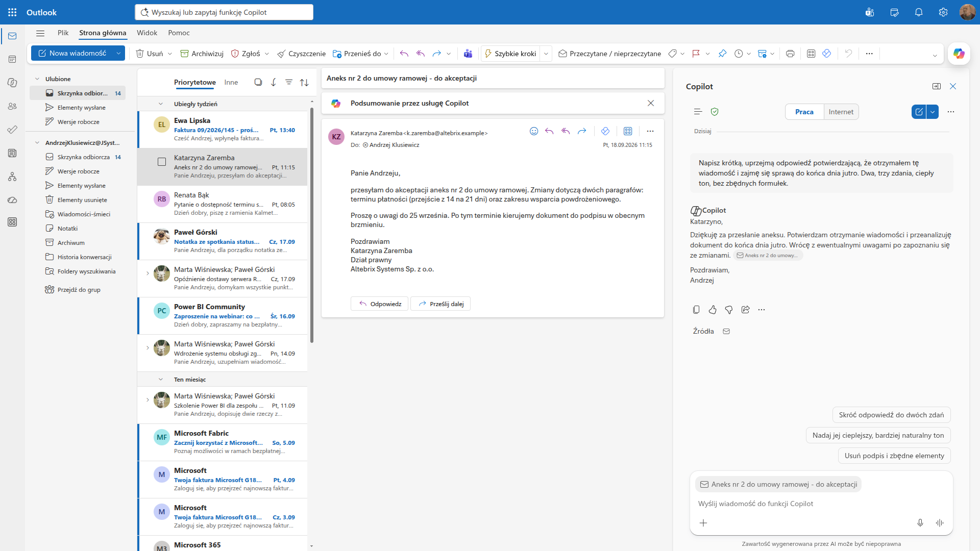Click the Prześlij dalej button
The height and width of the screenshot is (551, 980).
click(440, 304)
